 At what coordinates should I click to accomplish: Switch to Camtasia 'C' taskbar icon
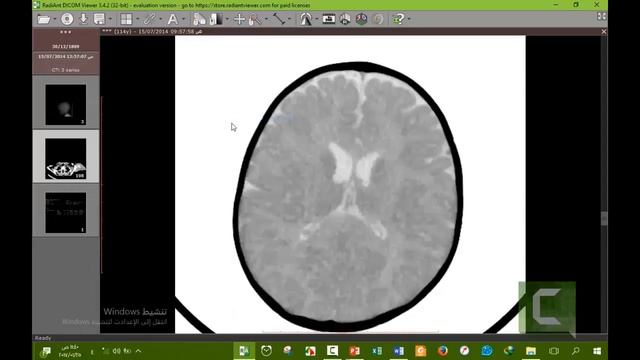(x=332, y=351)
